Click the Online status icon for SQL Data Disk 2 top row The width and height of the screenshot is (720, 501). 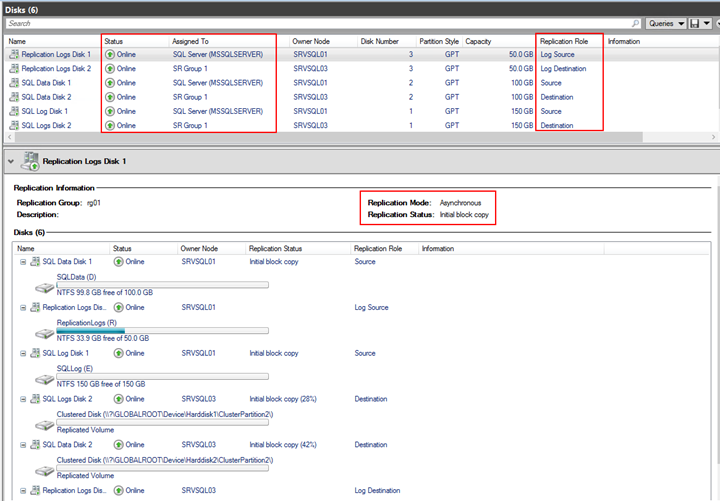[110, 97]
